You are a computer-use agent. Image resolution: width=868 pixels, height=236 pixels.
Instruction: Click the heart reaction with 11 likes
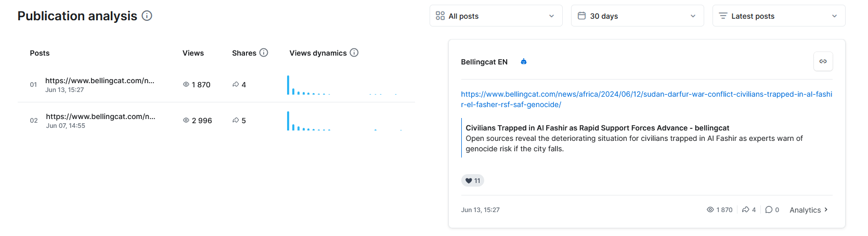pyautogui.click(x=473, y=180)
